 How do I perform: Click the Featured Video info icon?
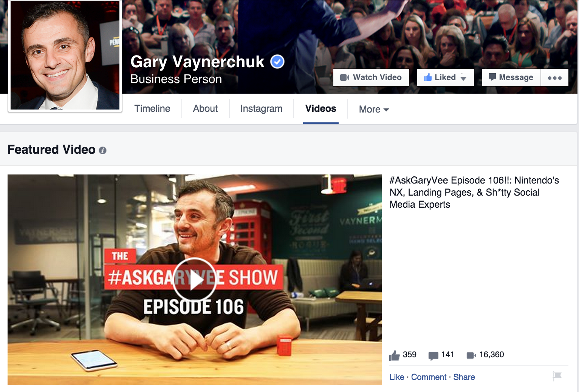coord(102,150)
